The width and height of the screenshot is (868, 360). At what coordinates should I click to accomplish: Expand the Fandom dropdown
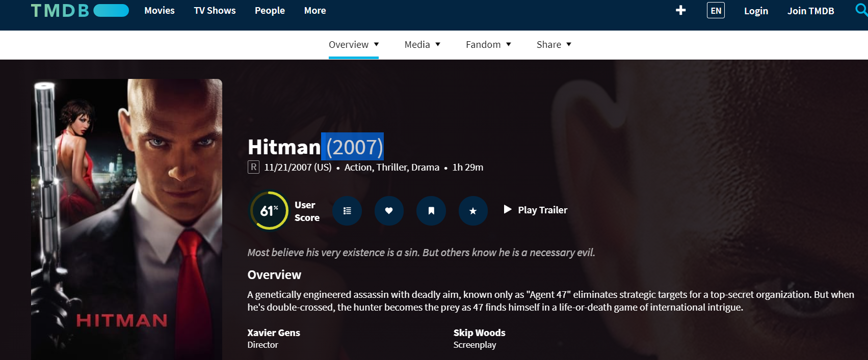tap(488, 44)
